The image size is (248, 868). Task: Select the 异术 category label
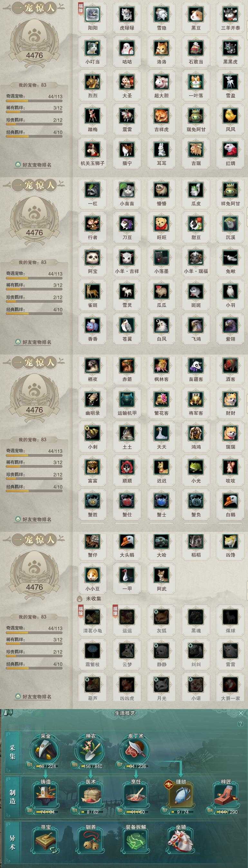(13, 842)
